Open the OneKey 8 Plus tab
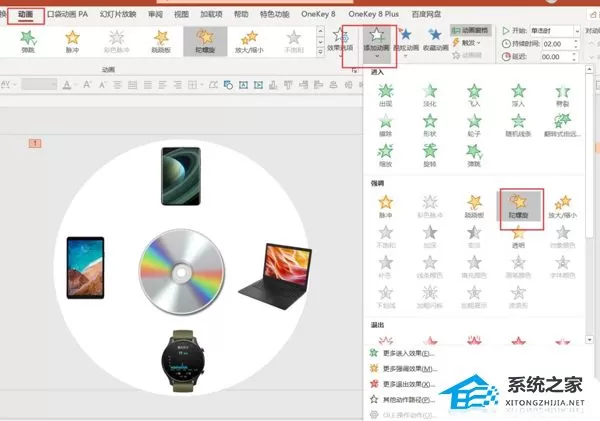The height and width of the screenshot is (421, 600). pos(373,14)
